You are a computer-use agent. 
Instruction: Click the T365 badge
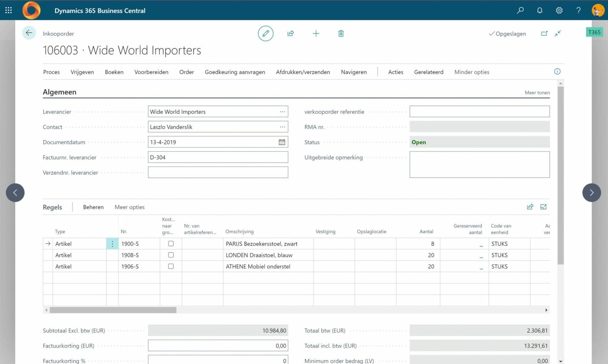pos(594,32)
